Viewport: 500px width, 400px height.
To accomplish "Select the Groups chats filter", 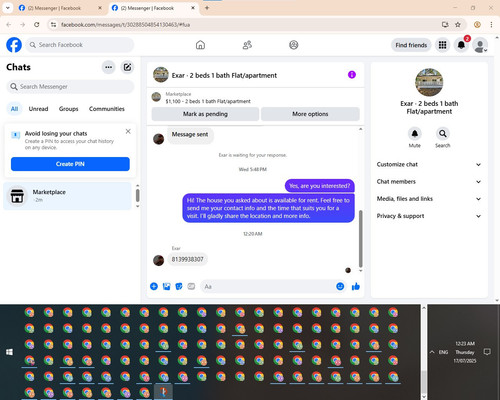I will pos(68,109).
